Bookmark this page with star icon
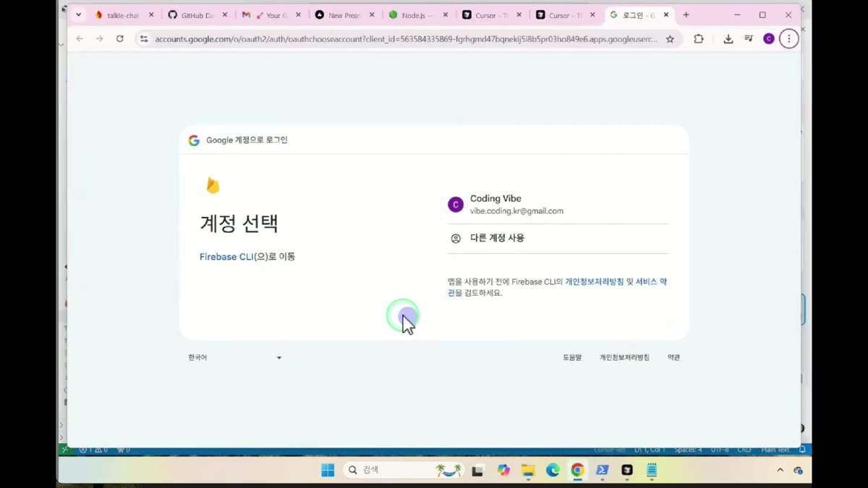 [x=671, y=39]
